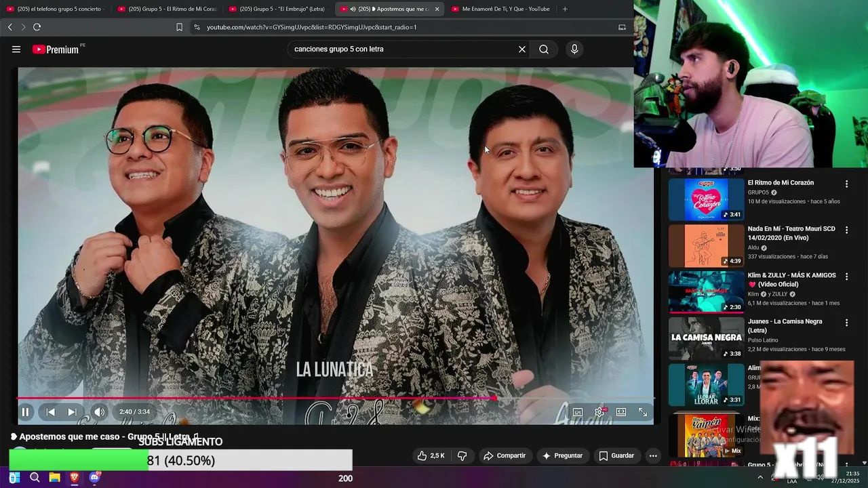Open Brave browser taskbar icon
The height and width of the screenshot is (488, 868).
tap(75, 478)
